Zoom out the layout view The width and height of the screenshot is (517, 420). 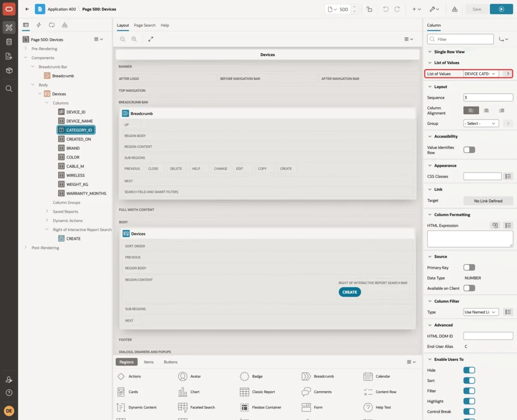point(123,39)
